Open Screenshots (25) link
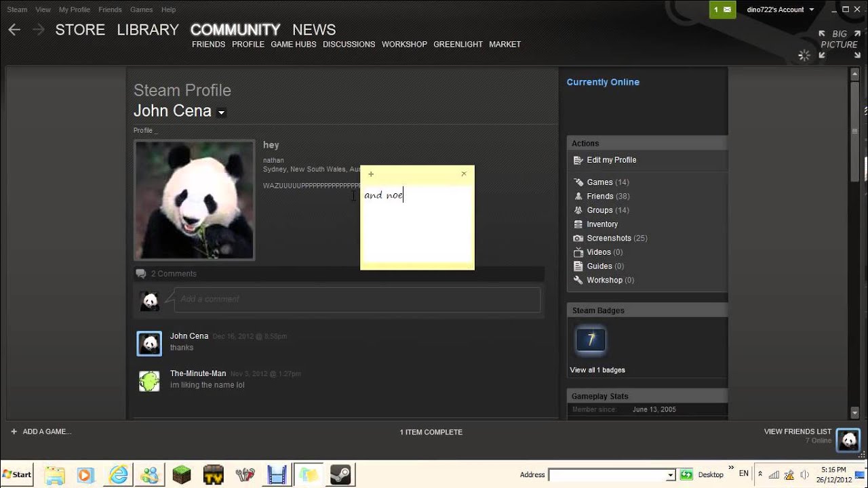 tap(616, 239)
